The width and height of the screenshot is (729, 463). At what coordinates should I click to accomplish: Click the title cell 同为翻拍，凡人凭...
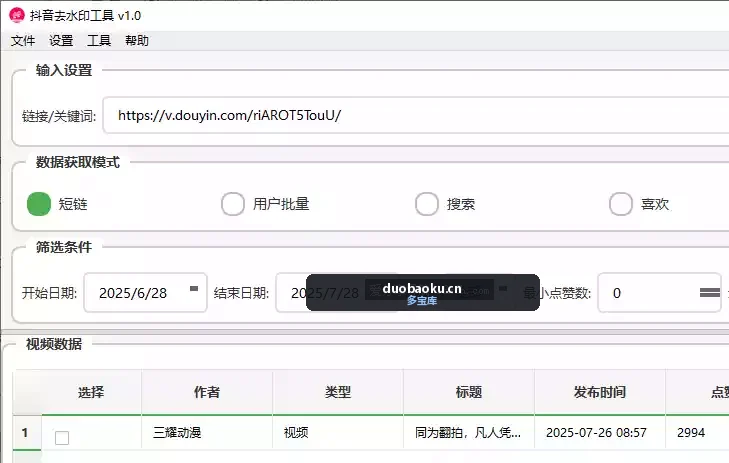469,432
